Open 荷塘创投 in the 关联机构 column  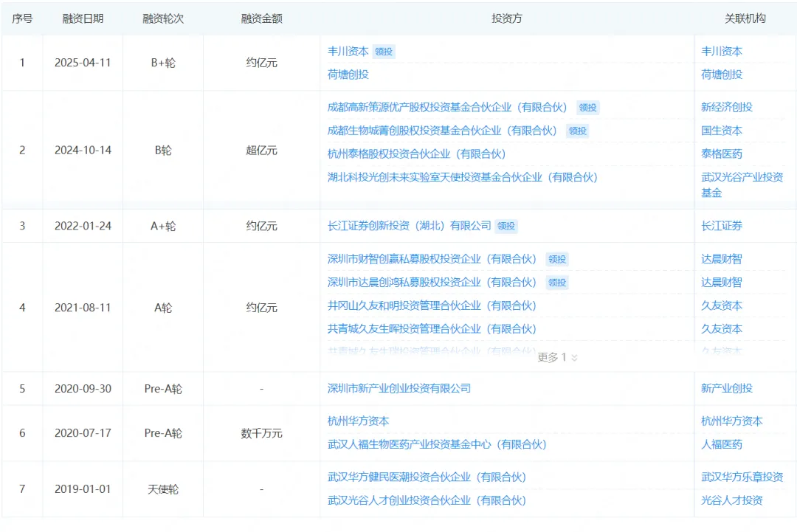721,75
